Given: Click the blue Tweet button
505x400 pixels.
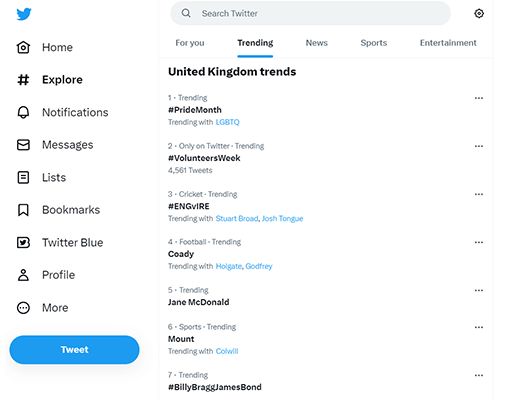Looking at the screenshot, I should [x=74, y=350].
